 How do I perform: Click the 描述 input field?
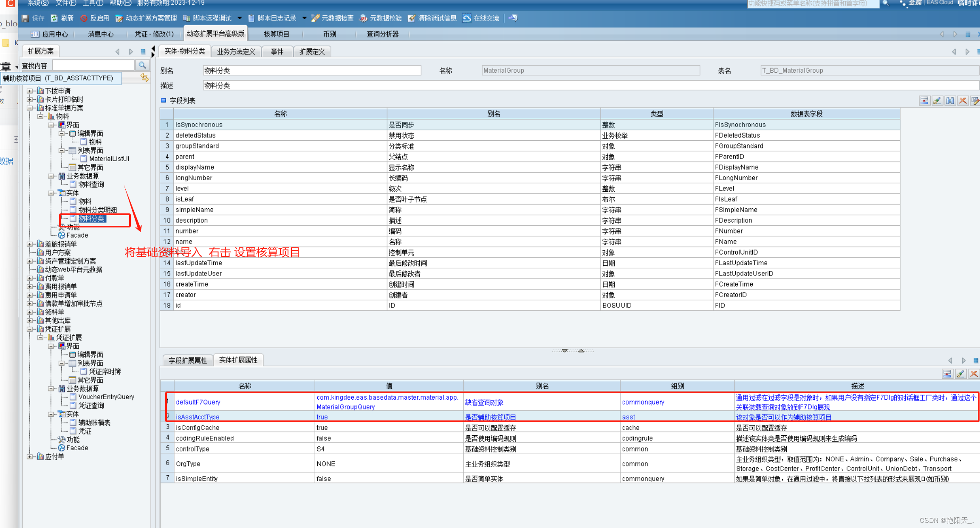click(x=591, y=85)
